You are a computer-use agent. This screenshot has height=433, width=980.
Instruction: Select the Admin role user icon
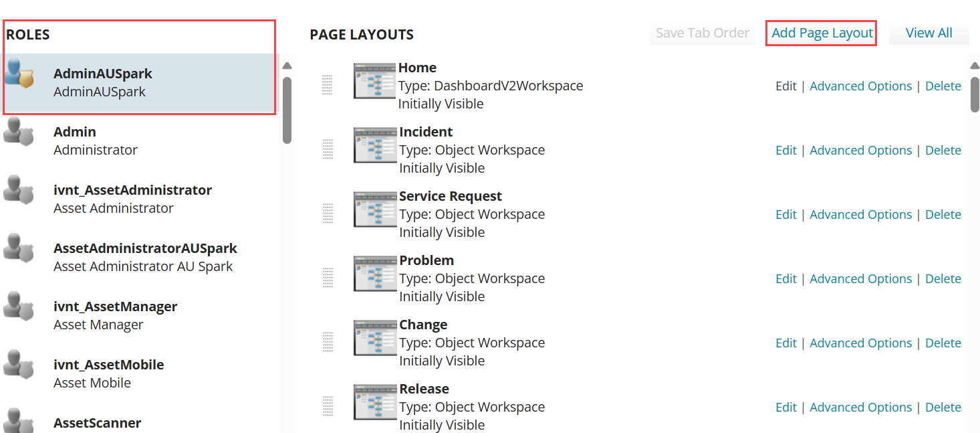pos(18,133)
